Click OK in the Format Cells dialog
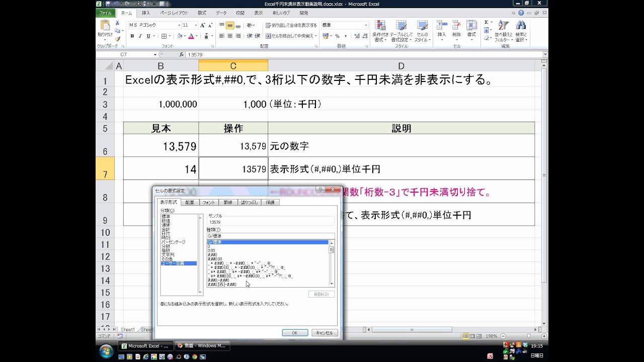This screenshot has width=644, height=362. click(x=295, y=333)
